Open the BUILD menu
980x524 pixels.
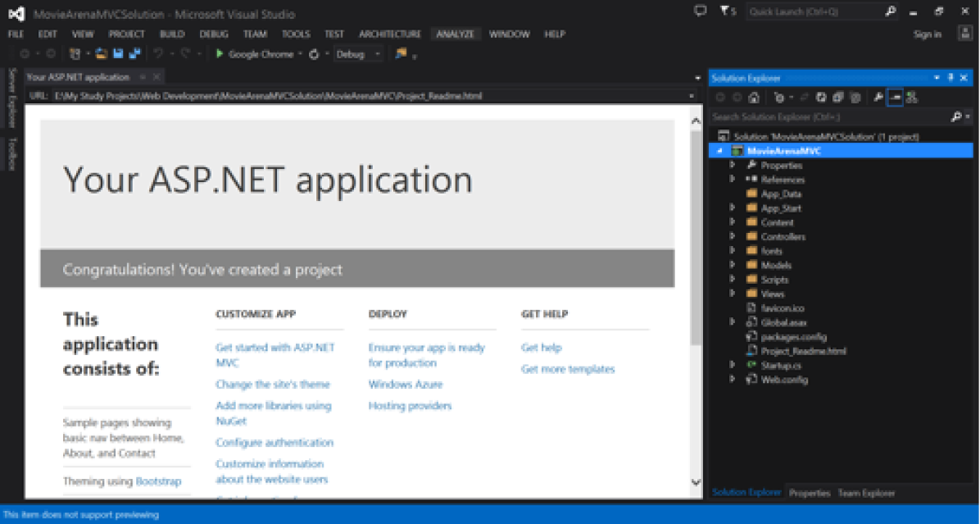point(172,34)
